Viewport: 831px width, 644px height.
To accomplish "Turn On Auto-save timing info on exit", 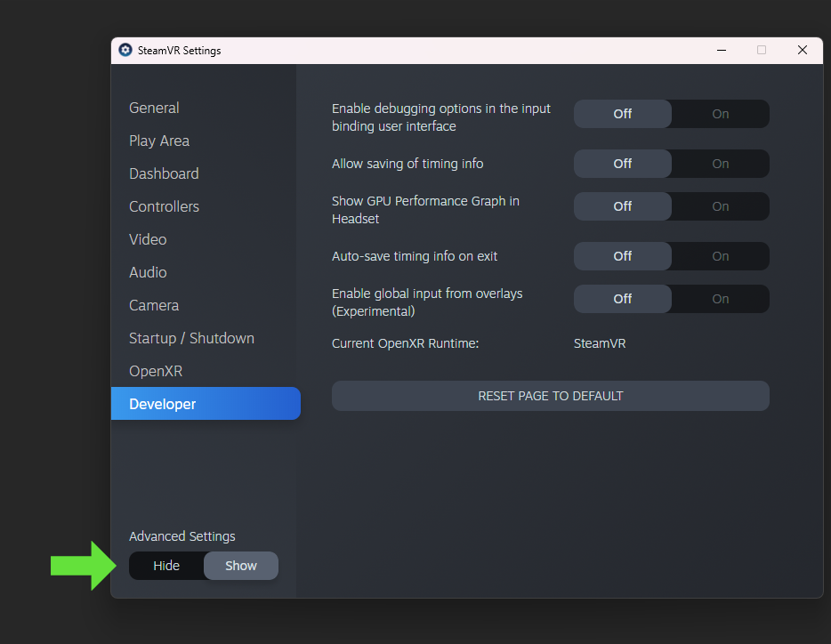I will click(x=721, y=256).
